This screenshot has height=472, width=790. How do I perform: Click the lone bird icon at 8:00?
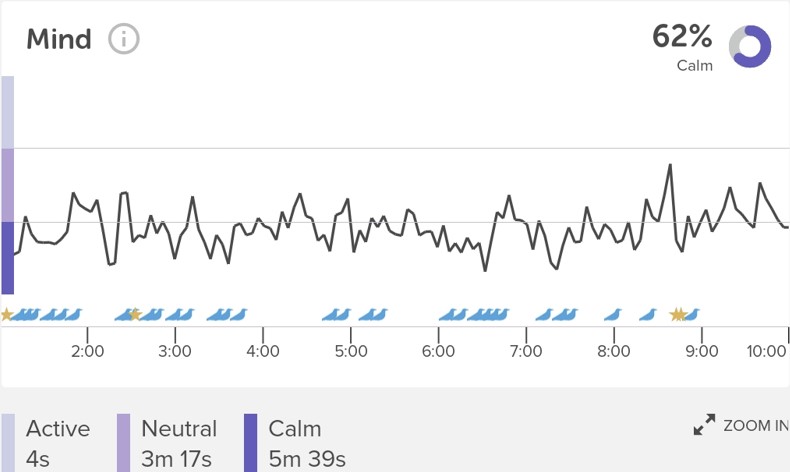[x=613, y=315]
